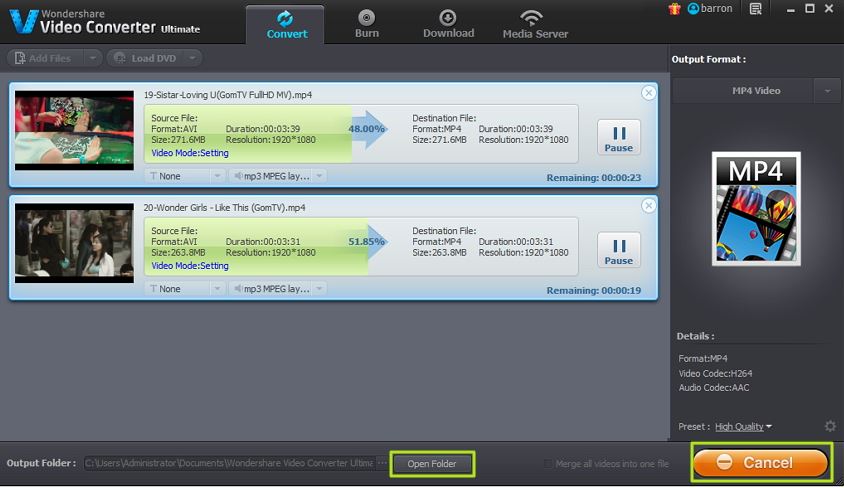Click the 48.00% progress bar
The image size is (844, 488).
(361, 134)
